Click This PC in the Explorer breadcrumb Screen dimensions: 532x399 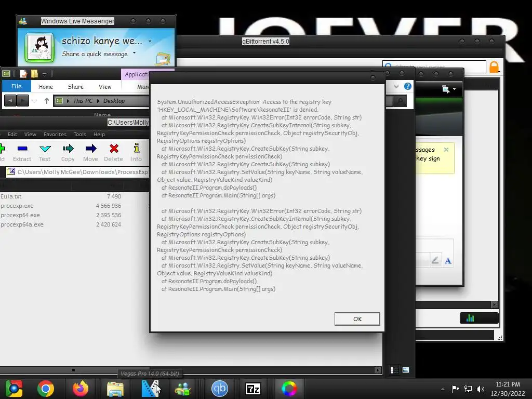click(83, 101)
